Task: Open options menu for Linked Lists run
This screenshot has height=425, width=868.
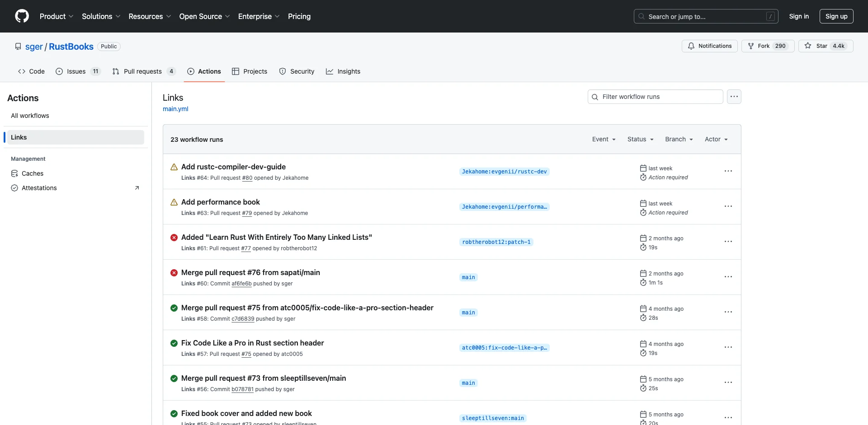Action: click(x=728, y=242)
